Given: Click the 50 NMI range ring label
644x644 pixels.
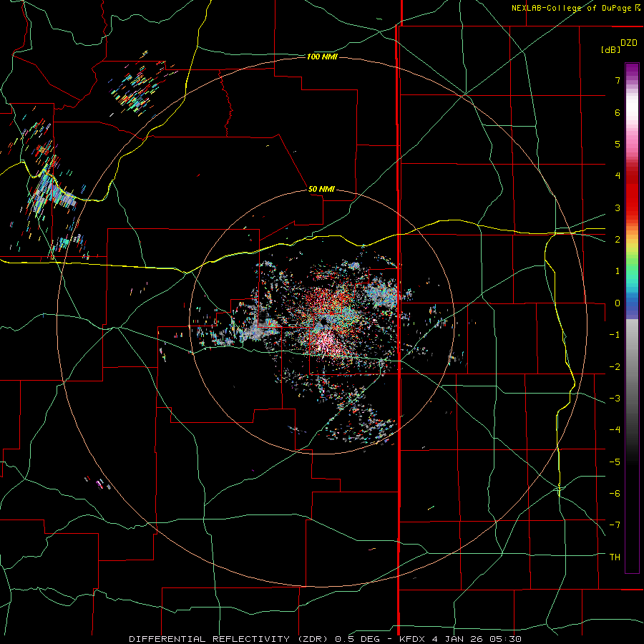Looking at the screenshot, I should coord(321,189).
